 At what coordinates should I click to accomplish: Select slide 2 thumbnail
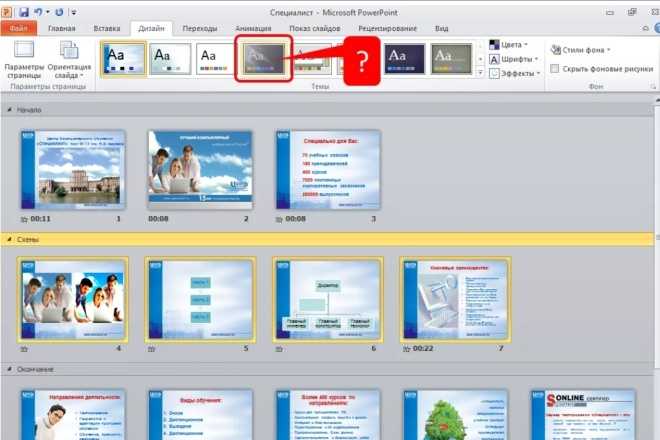(x=200, y=169)
